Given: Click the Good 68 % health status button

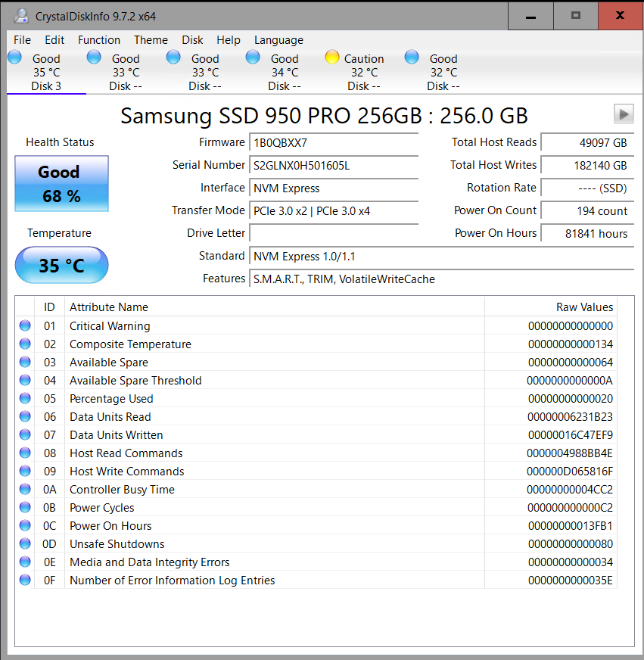Looking at the screenshot, I should (61, 184).
